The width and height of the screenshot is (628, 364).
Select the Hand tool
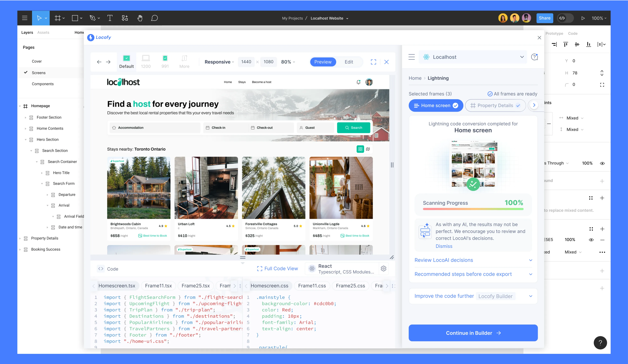pos(140,18)
